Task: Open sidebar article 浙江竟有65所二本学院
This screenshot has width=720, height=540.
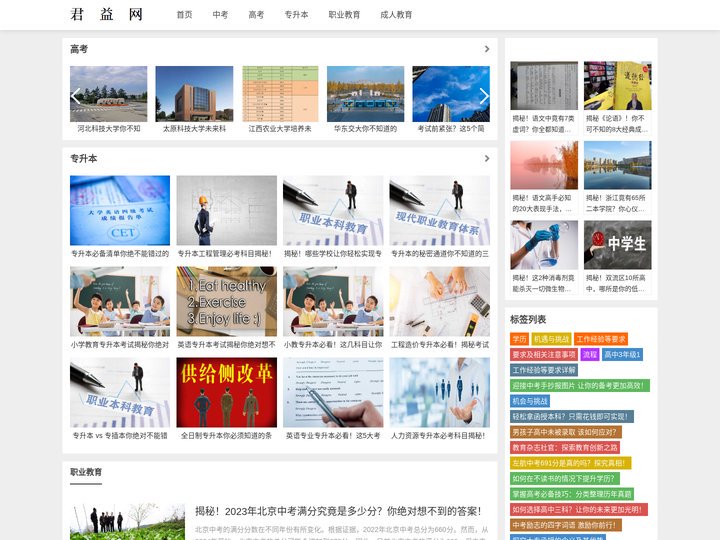Action: click(617, 203)
